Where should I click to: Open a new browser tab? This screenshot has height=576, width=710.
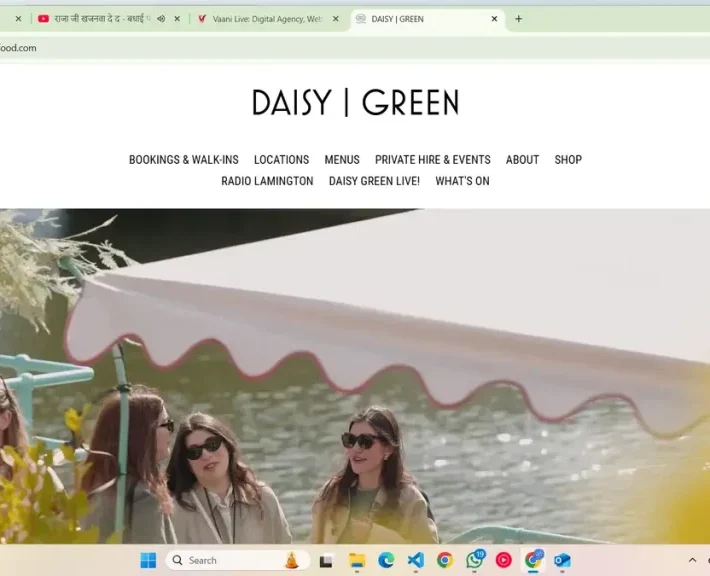coord(518,19)
